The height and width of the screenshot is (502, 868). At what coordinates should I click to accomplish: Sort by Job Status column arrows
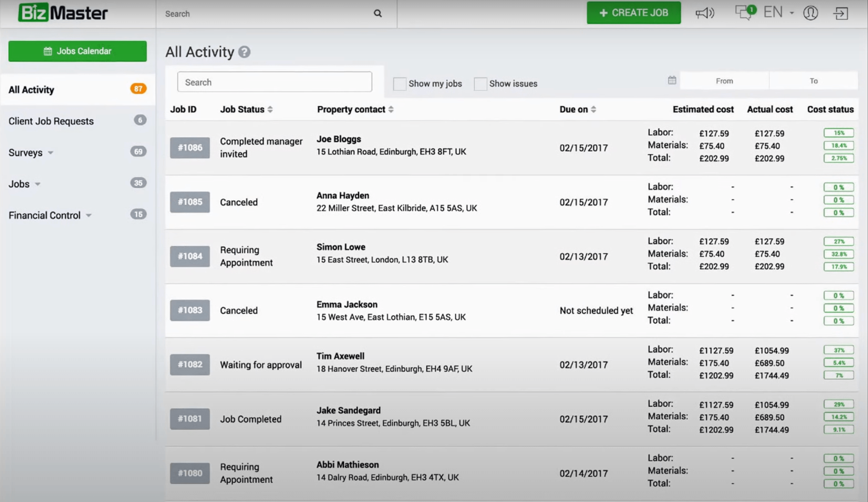point(270,109)
